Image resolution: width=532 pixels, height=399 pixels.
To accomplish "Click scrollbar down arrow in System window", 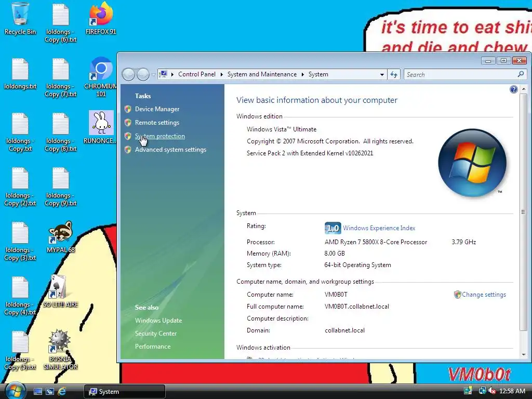I will (x=524, y=354).
